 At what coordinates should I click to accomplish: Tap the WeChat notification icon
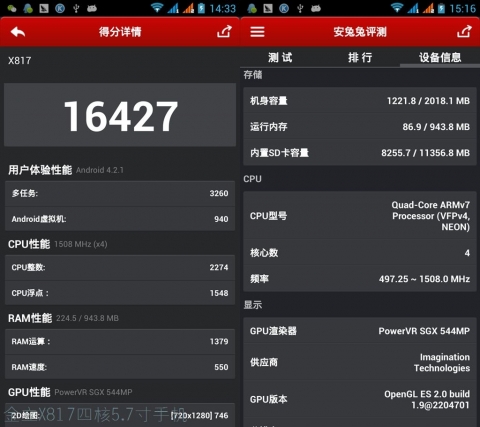tap(12, 8)
